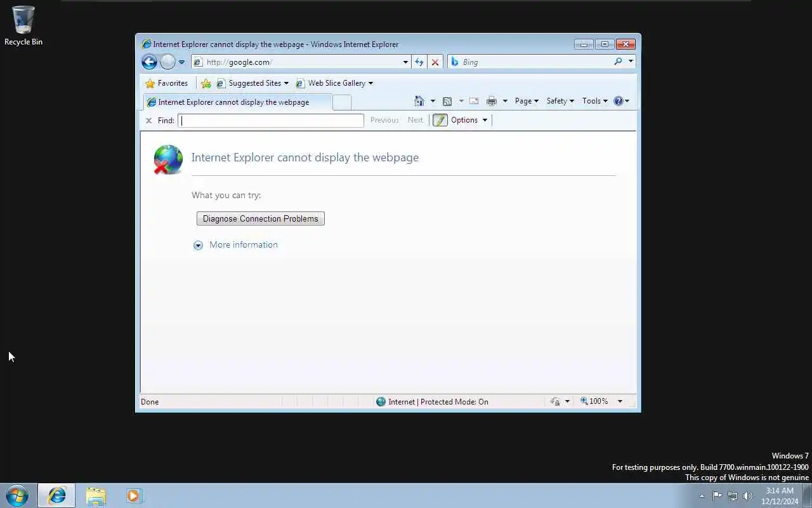Click Diagnose Connection Problems button

point(261,218)
